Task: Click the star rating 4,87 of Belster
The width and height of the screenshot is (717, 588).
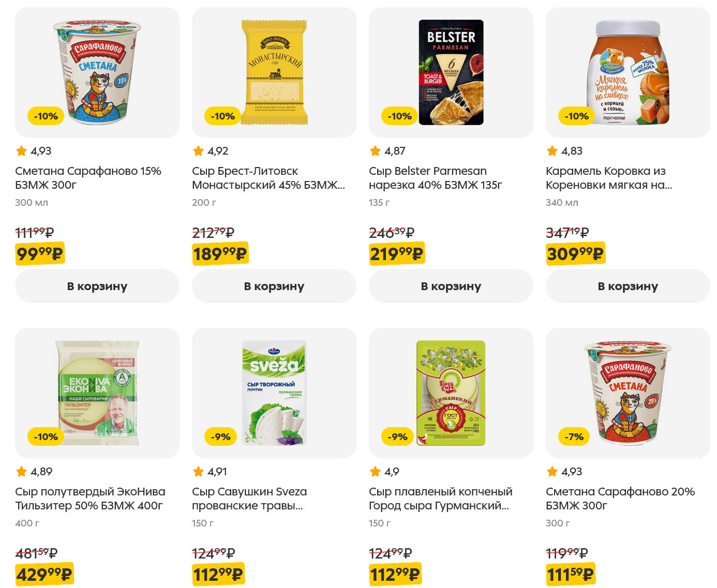Action: [388, 151]
